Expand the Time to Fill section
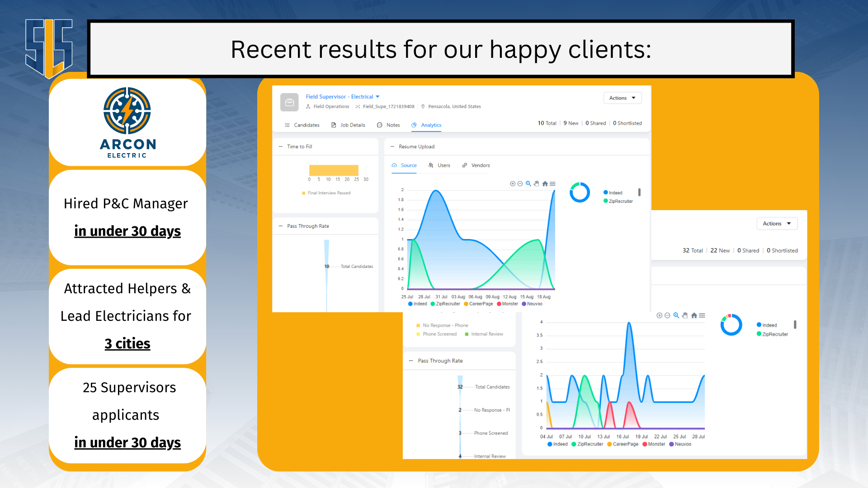The width and height of the screenshot is (868, 488). 281,146
